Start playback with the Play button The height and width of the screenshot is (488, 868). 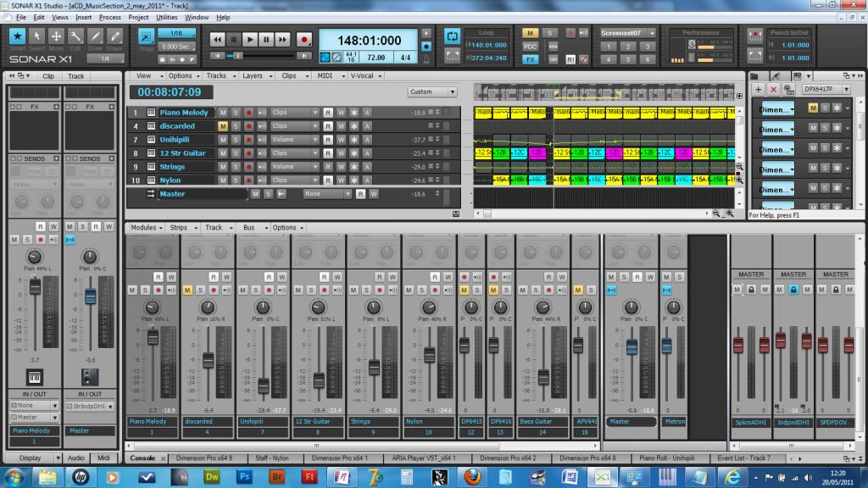coord(250,39)
